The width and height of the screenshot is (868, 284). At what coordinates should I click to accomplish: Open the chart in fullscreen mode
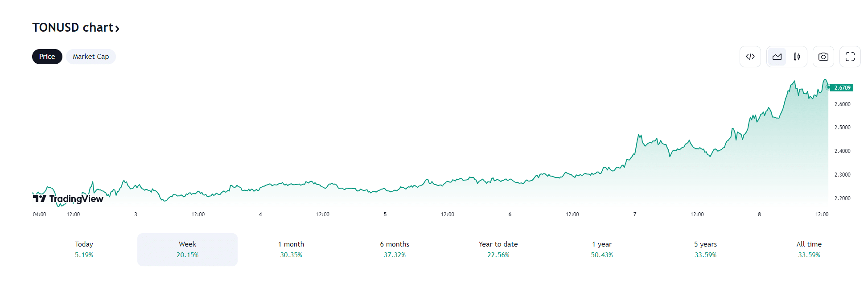tap(850, 57)
